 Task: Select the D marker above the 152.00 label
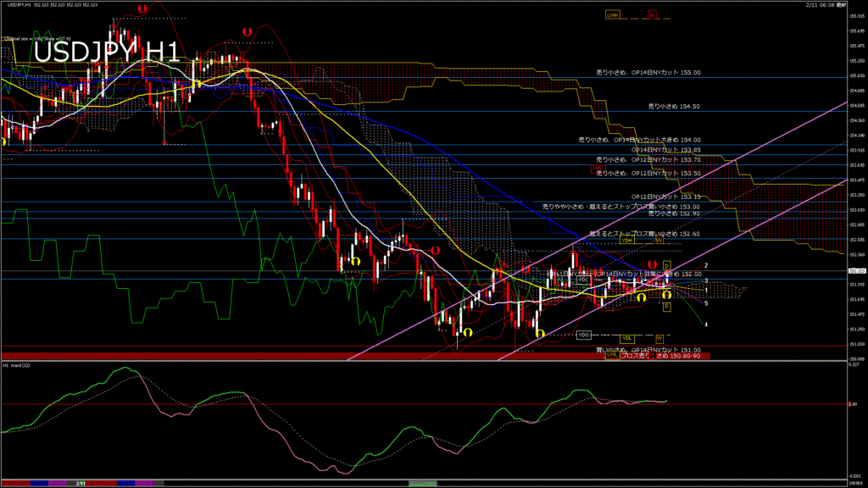click(x=666, y=265)
